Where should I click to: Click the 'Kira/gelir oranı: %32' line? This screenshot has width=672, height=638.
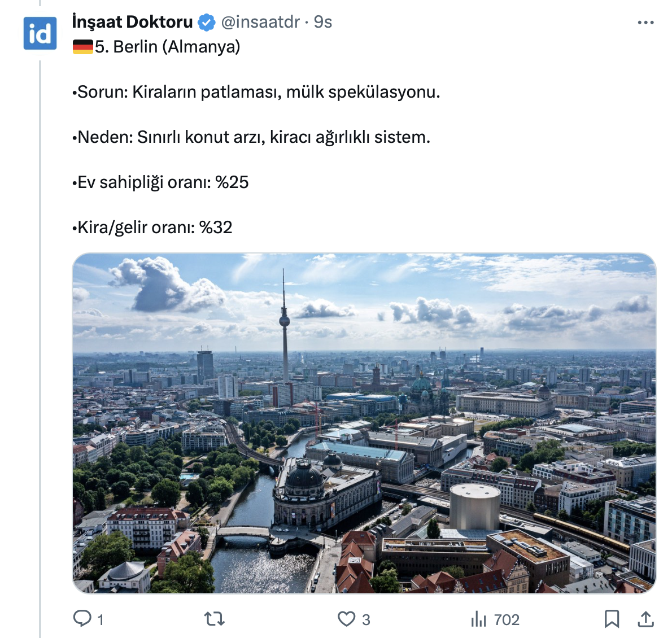pyautogui.click(x=152, y=228)
